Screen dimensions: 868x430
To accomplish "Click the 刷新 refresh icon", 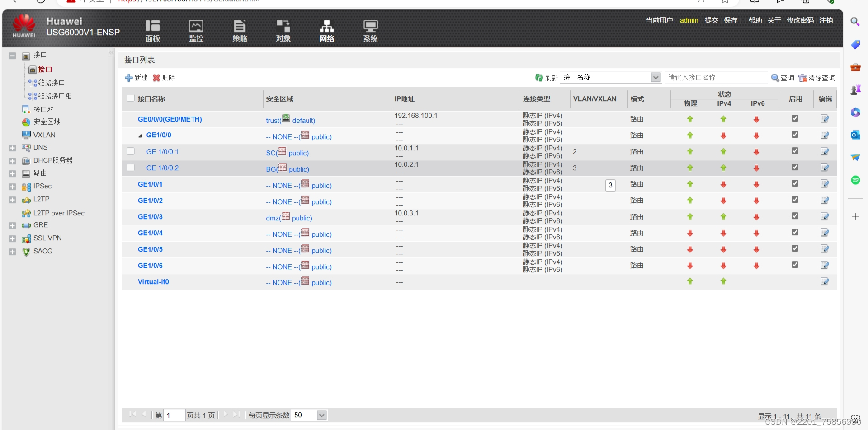I will pos(539,78).
